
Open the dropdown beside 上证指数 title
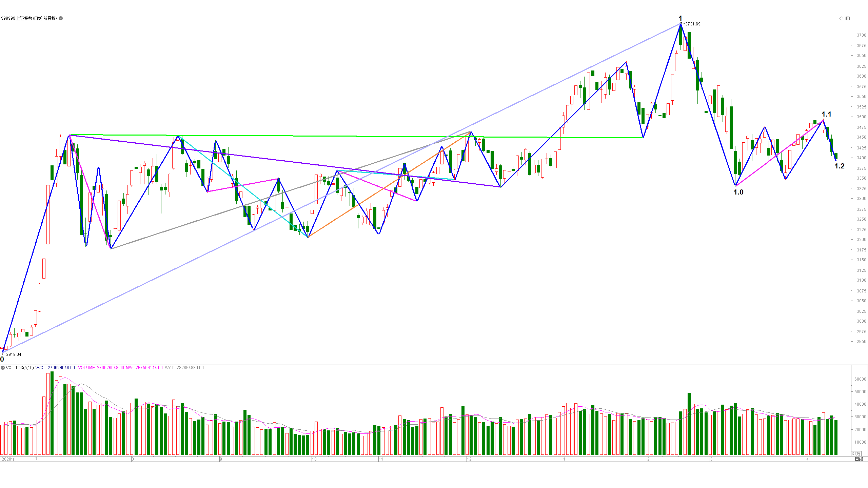(61, 18)
